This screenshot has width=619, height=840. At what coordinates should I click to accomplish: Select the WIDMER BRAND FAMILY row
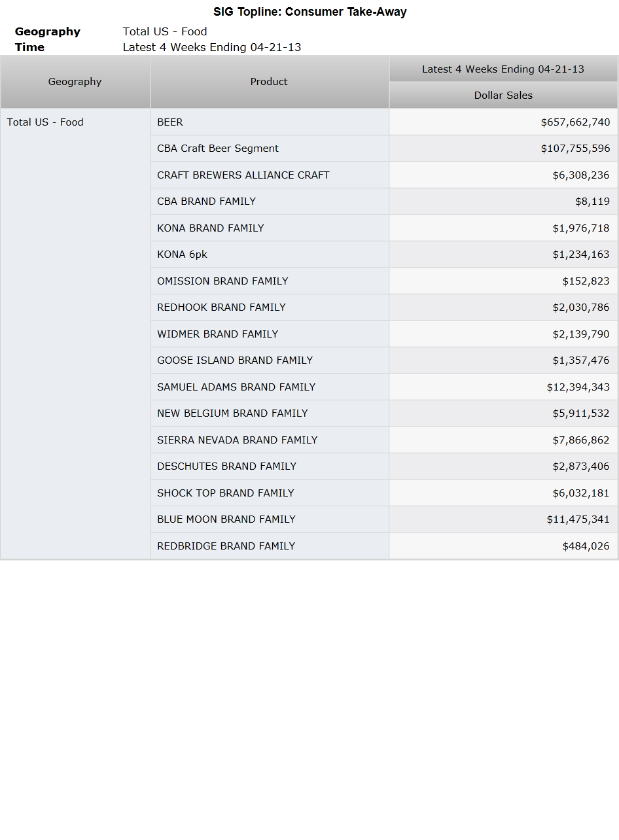270,334
